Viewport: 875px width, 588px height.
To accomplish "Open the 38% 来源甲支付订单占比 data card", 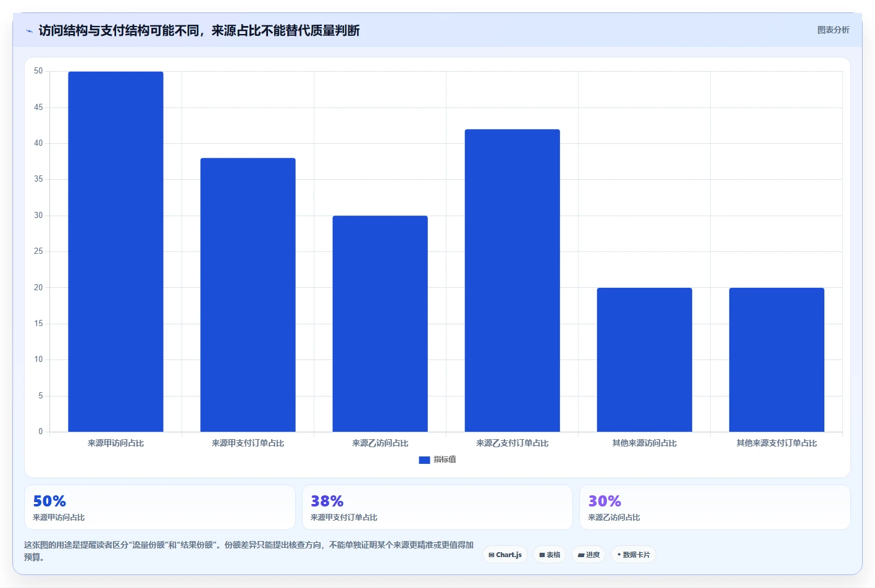I will (437, 507).
